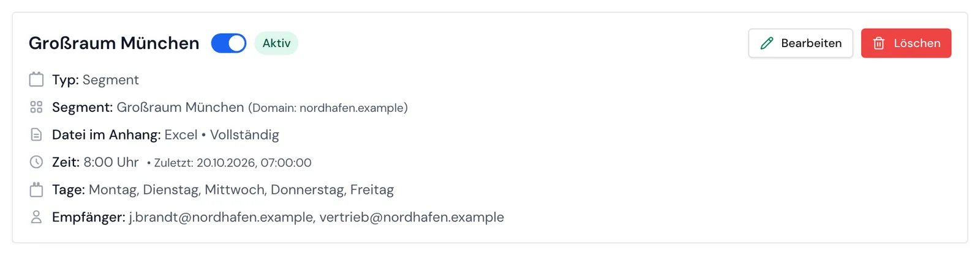Click the 8:00 Uhr time value
Viewport: 980px width, 255px height.
coord(111,162)
